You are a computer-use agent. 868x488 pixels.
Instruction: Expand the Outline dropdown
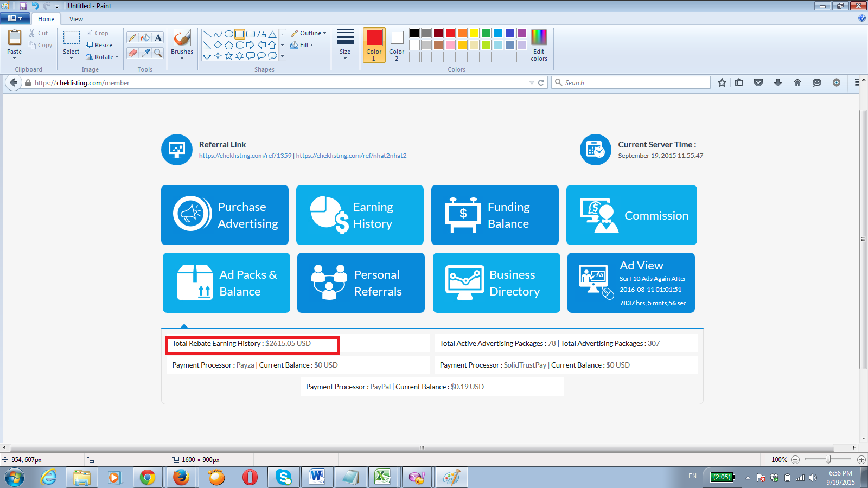tap(309, 33)
